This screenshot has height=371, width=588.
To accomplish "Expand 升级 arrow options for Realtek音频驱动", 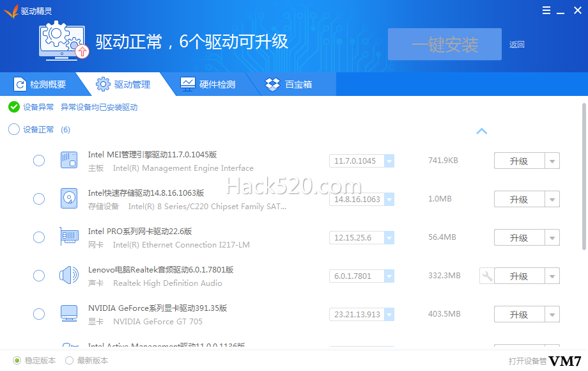I will point(552,276).
